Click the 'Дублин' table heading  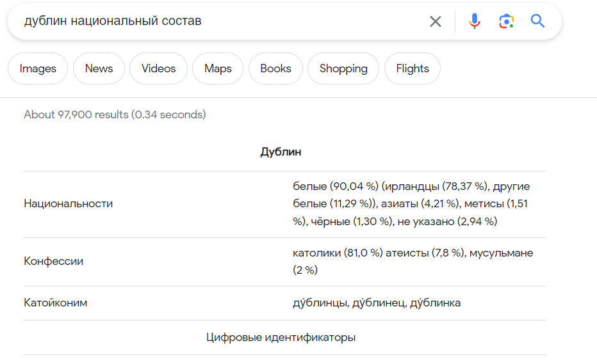tap(281, 152)
